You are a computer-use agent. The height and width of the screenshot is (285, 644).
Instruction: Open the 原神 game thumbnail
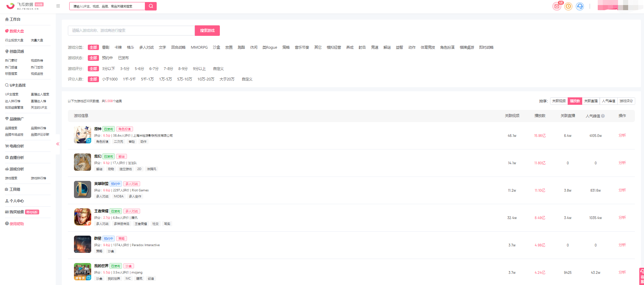pyautogui.click(x=82, y=135)
